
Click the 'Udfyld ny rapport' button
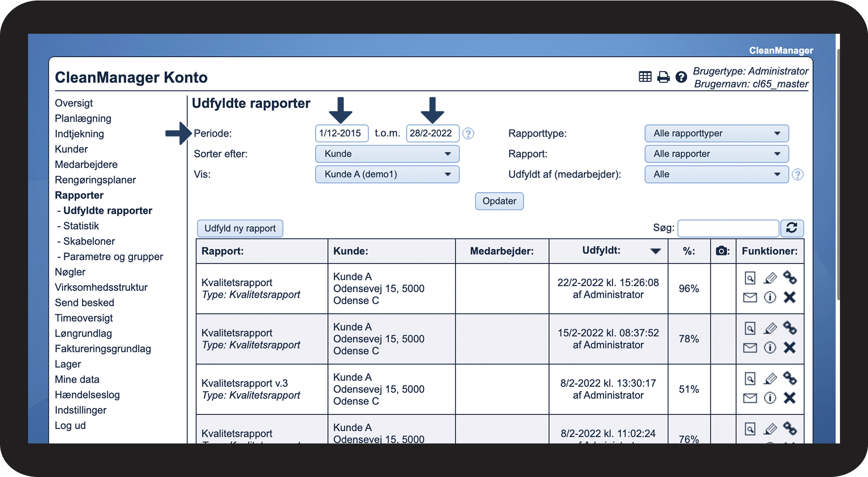click(240, 228)
